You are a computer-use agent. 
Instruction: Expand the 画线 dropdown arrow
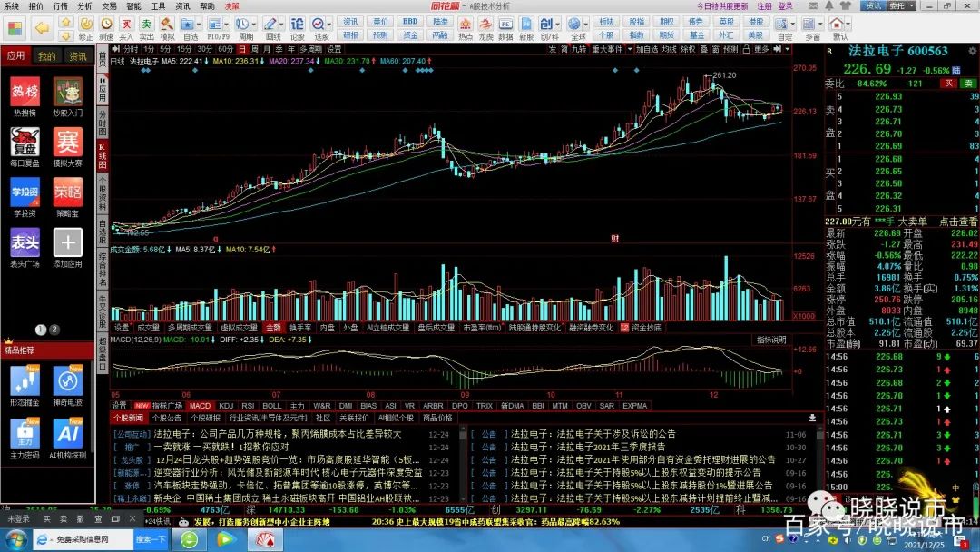point(280,25)
